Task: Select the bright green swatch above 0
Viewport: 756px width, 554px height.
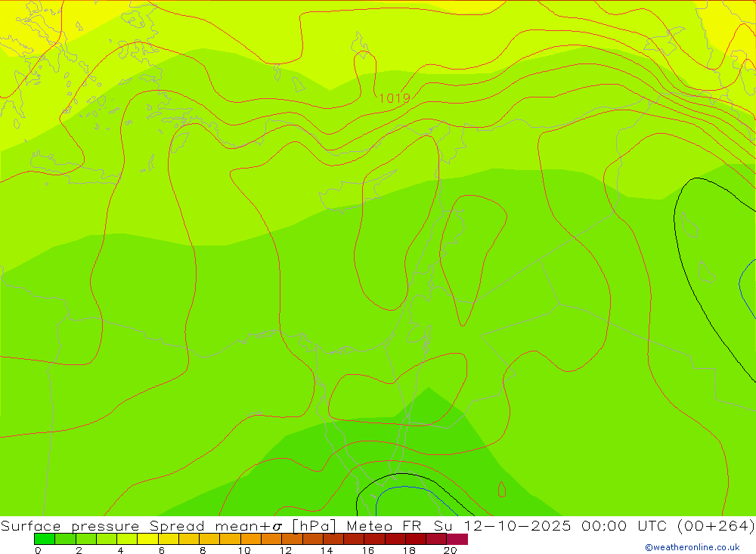Action: tap(45, 539)
